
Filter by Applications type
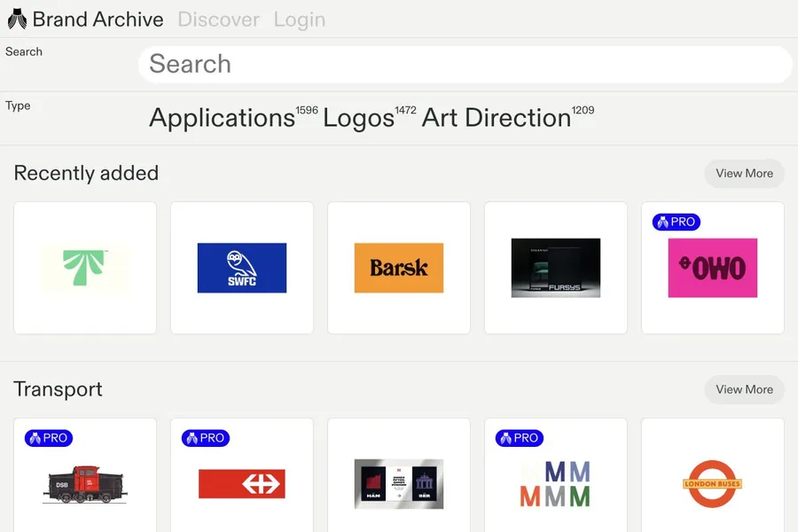pos(222,118)
